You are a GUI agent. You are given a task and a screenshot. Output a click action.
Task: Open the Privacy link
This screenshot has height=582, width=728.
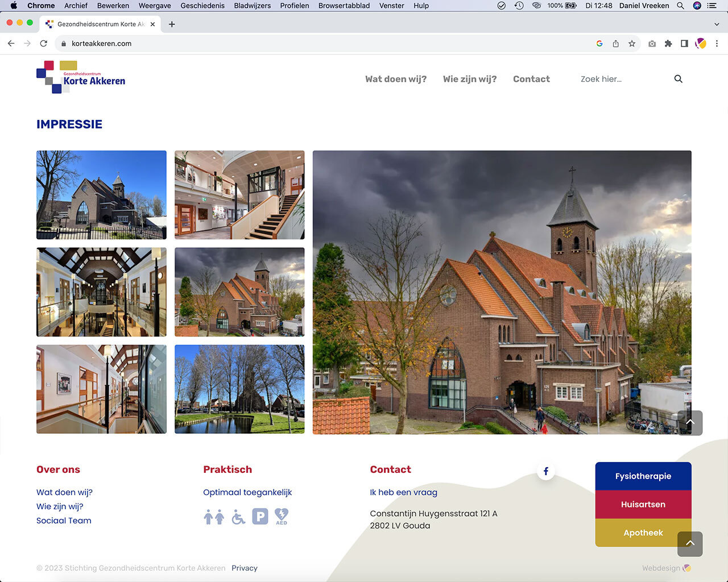click(245, 568)
